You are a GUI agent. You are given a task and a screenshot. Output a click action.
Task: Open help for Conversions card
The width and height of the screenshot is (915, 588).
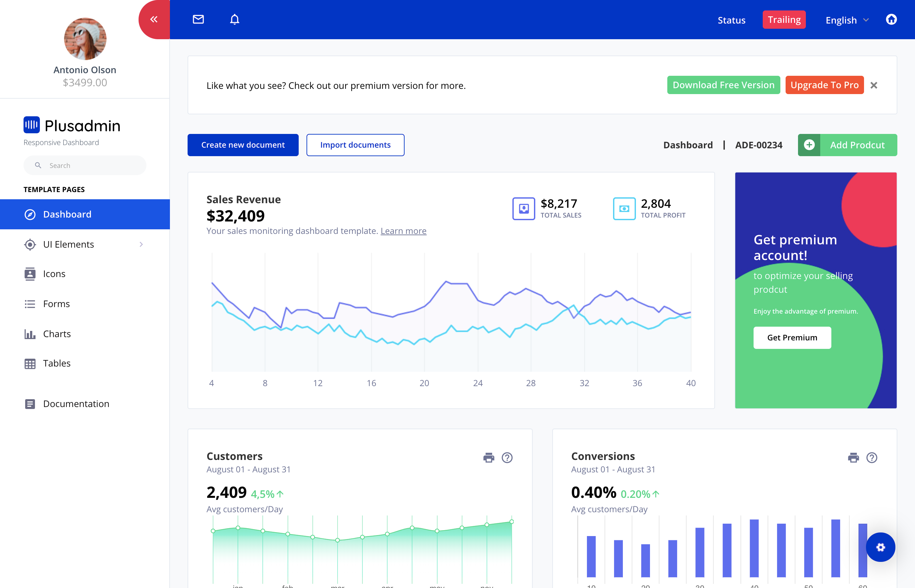click(x=872, y=457)
